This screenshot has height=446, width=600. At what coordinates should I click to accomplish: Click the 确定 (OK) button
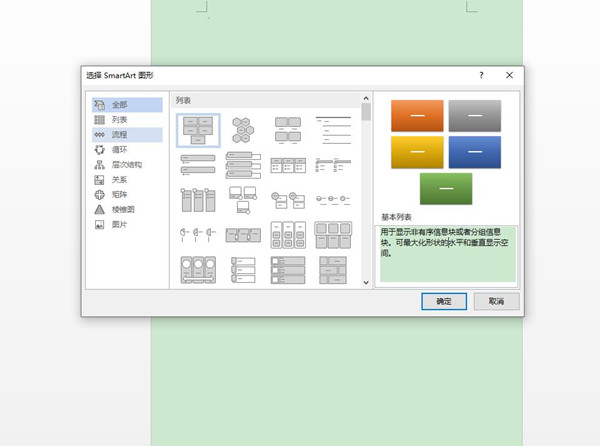pyautogui.click(x=444, y=301)
